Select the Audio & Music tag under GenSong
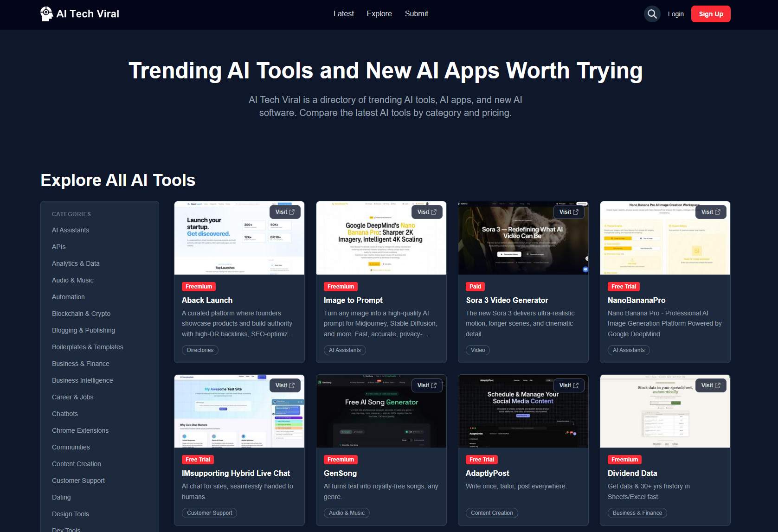 pyautogui.click(x=347, y=513)
